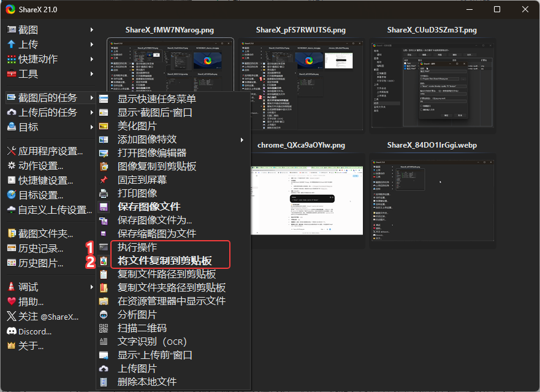
Task: Expand the 截图 submenu arrow
Action: (x=91, y=30)
